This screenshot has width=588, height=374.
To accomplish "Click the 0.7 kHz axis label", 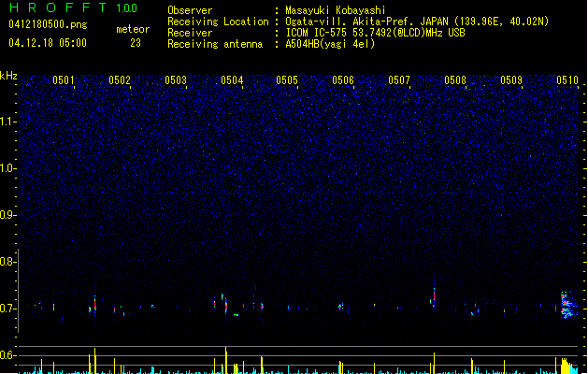I will (x=7, y=309).
